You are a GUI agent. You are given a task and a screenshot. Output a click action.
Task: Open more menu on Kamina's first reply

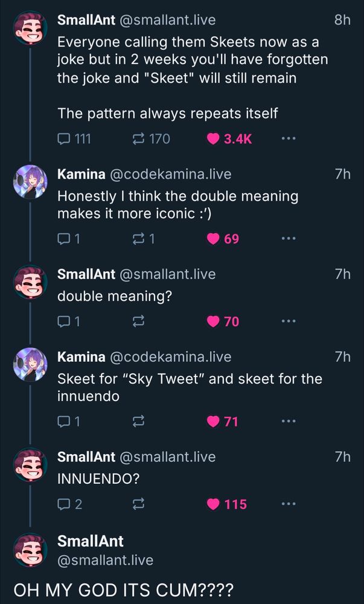tap(289, 239)
